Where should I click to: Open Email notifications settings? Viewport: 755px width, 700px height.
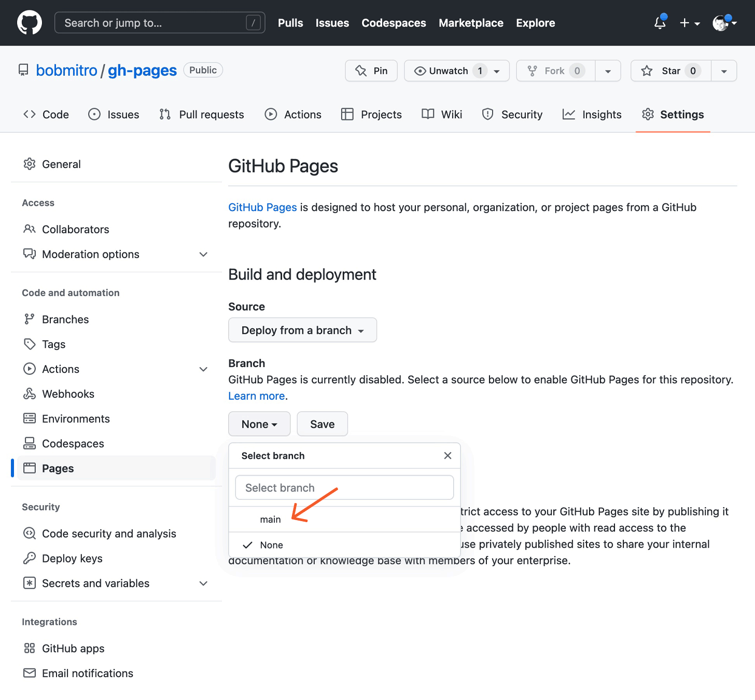click(x=87, y=673)
